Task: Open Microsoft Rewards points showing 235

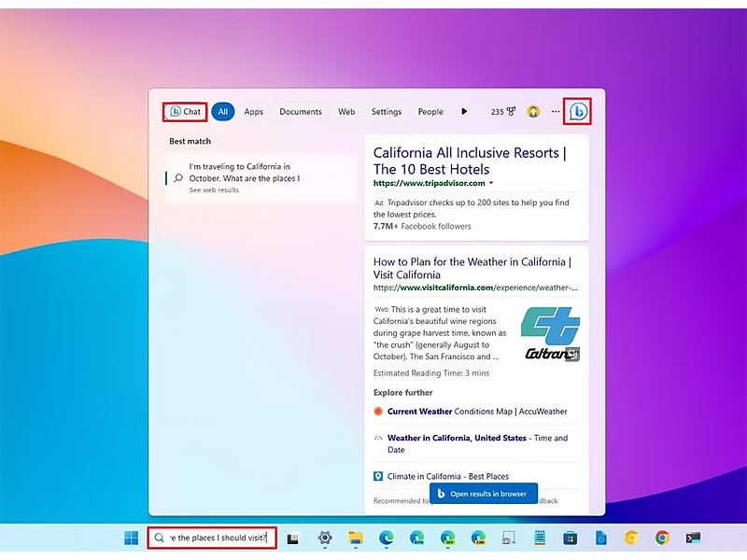Action: (x=503, y=112)
